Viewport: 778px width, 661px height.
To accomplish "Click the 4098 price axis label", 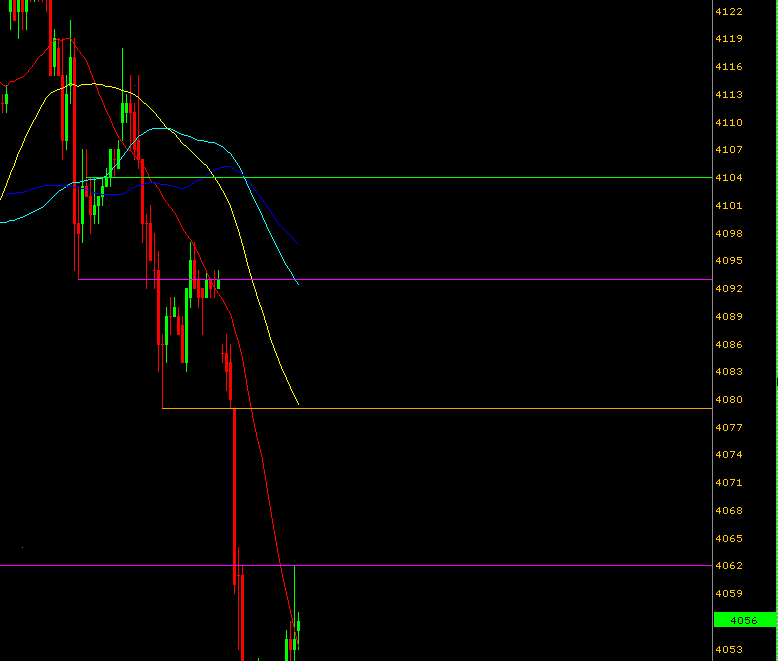I will [729, 233].
